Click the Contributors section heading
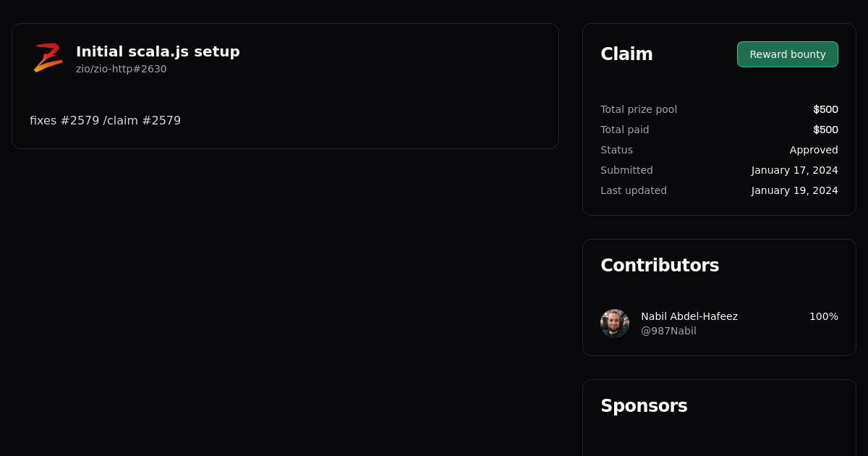Viewport: 868px width, 456px height. tap(660, 266)
